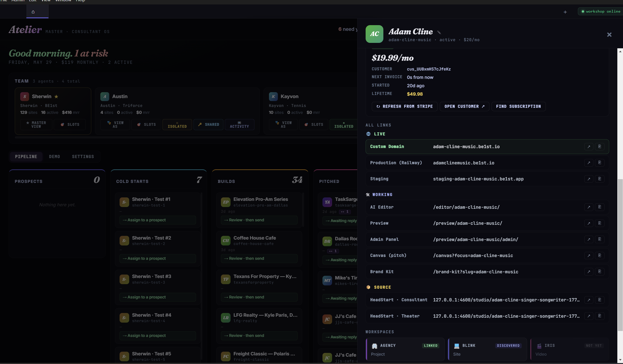Open the Admin menu
The width and height of the screenshot is (623, 364).
pos(18,1)
